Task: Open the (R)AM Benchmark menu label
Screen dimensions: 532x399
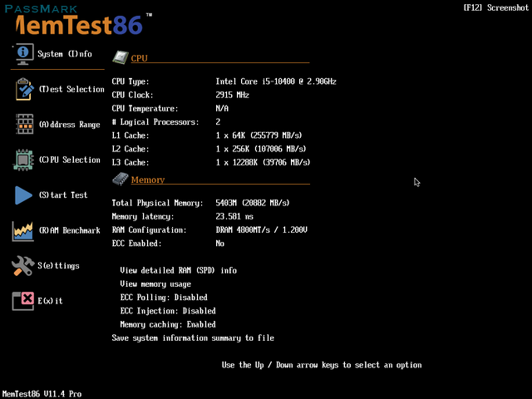Action: click(70, 230)
